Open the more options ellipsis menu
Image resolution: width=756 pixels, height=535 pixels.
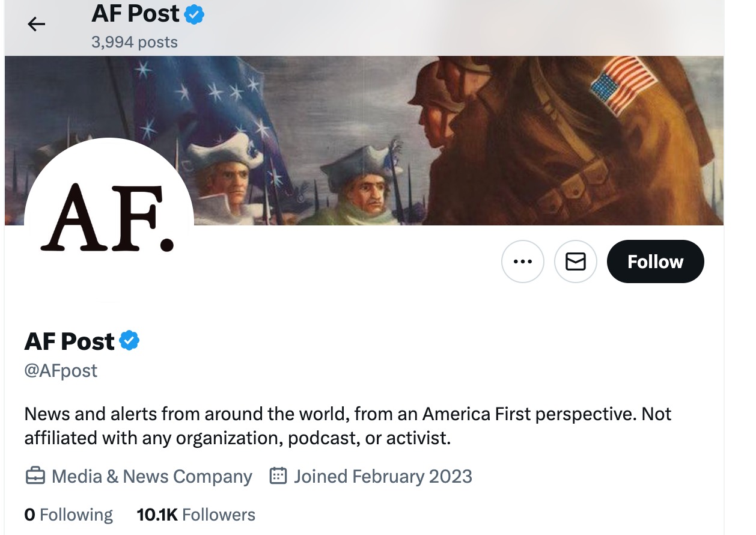coord(522,261)
